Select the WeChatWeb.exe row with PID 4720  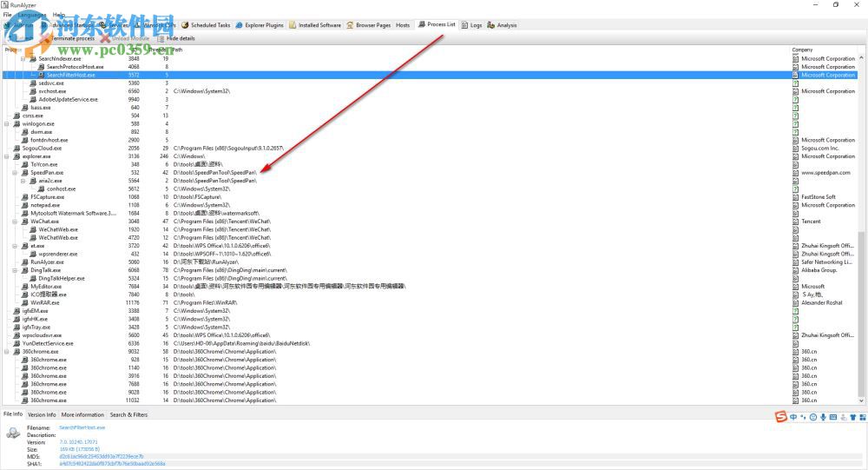coord(431,238)
